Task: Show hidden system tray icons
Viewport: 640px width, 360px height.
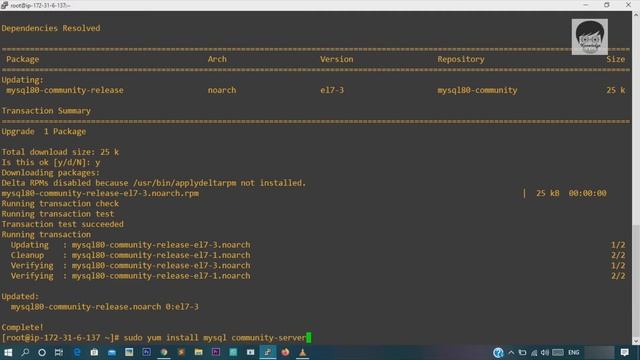Action: pyautogui.click(x=511, y=353)
